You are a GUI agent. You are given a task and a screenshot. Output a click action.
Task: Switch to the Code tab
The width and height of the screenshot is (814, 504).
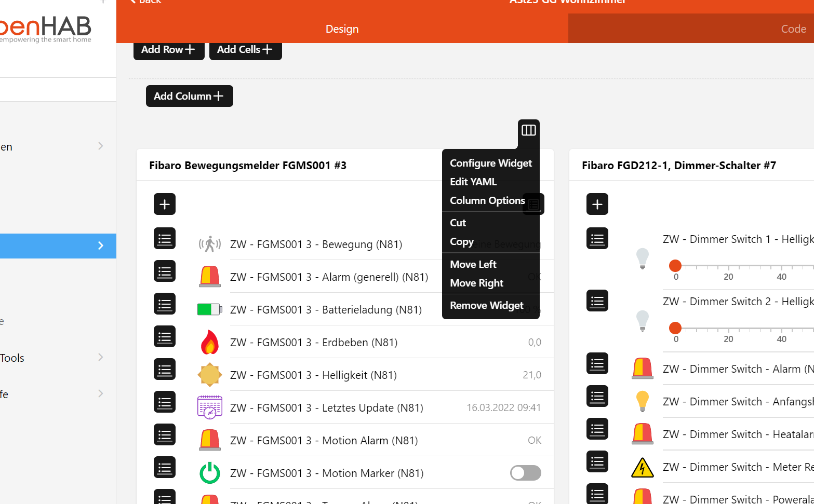point(794,29)
